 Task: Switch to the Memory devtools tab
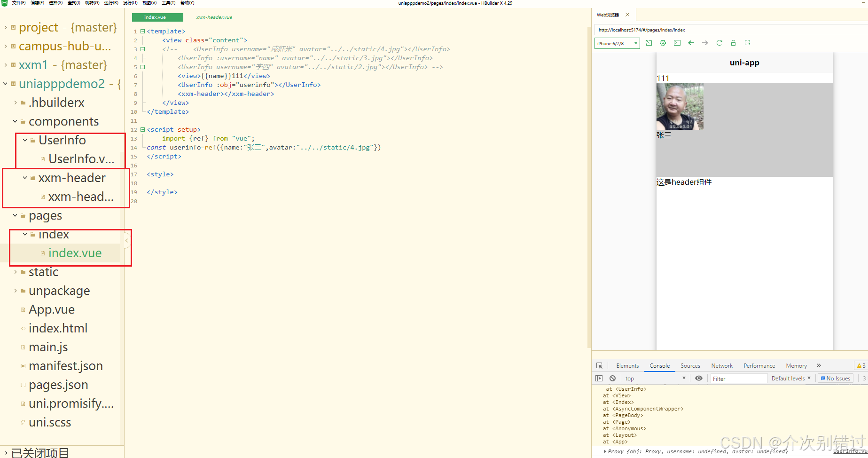pos(797,366)
